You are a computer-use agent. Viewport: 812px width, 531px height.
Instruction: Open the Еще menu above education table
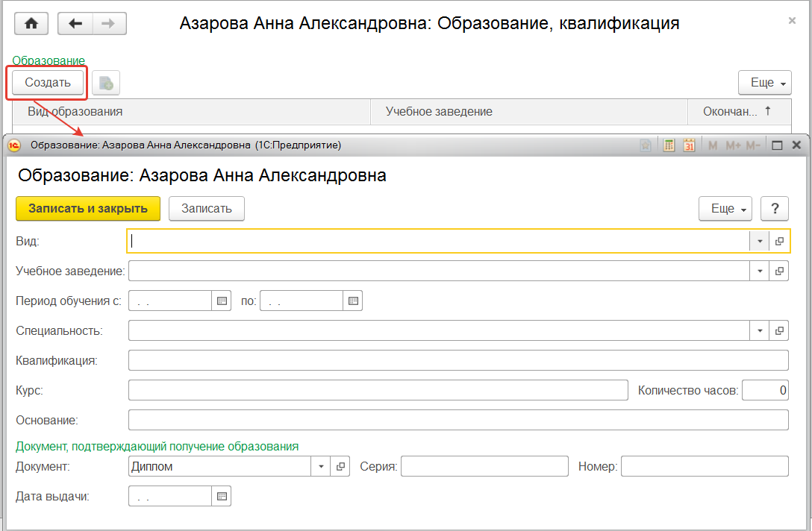[765, 83]
